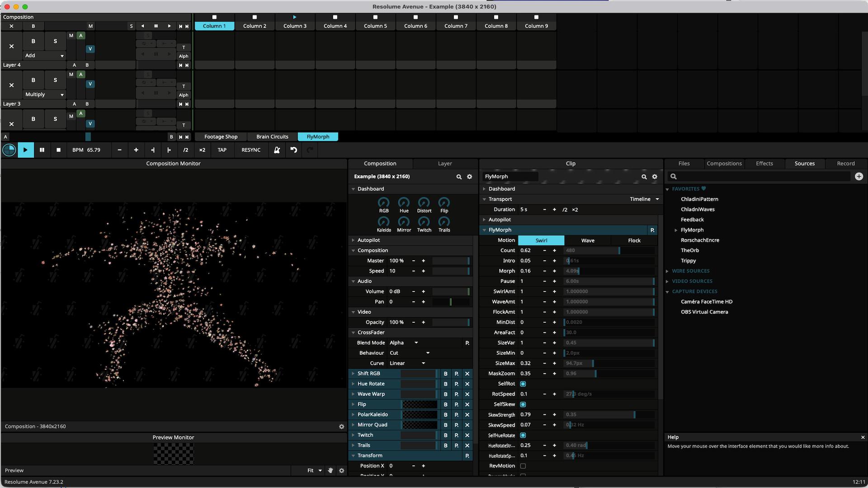Switch to the Effects tab
The width and height of the screenshot is (868, 488).
point(764,164)
